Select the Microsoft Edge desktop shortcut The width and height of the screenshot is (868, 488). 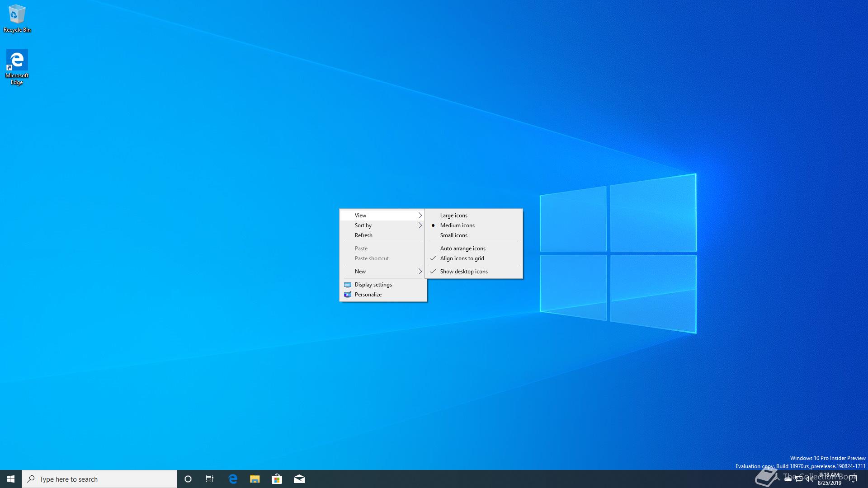pos(17,67)
